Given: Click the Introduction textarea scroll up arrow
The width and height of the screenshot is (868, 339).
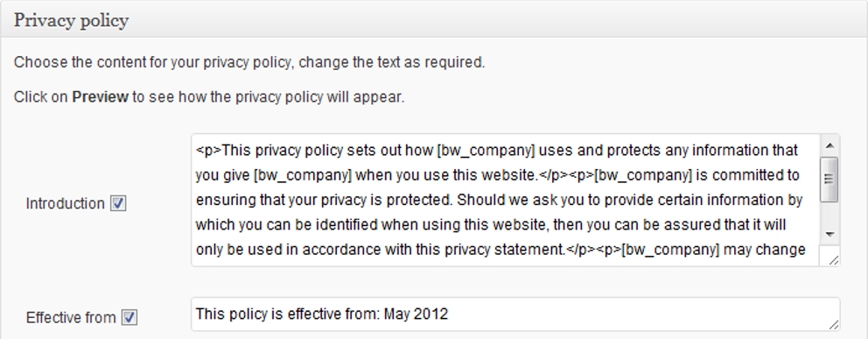Looking at the screenshot, I should 829,145.
